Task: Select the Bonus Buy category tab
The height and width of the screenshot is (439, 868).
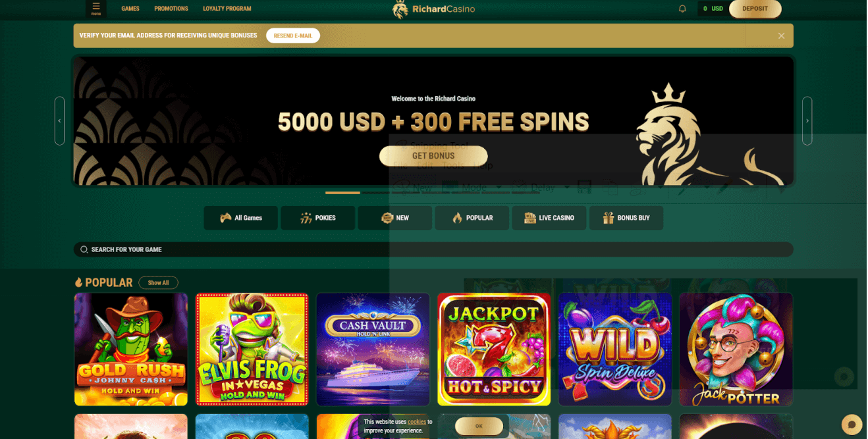Action: [x=626, y=218]
